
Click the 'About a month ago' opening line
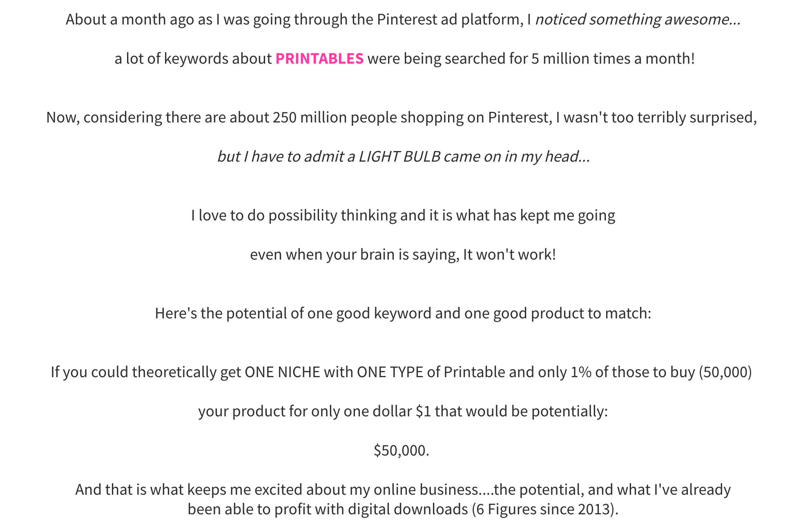click(x=403, y=19)
